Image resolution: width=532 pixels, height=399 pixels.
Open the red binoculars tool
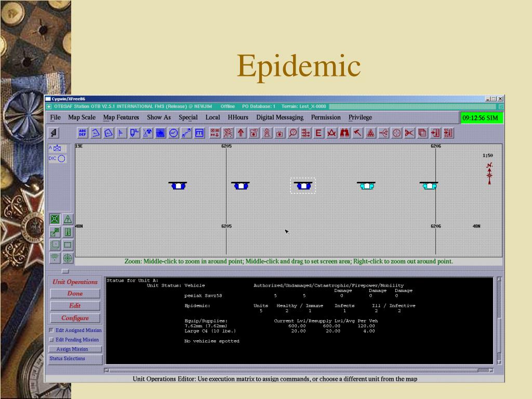tap(344, 132)
